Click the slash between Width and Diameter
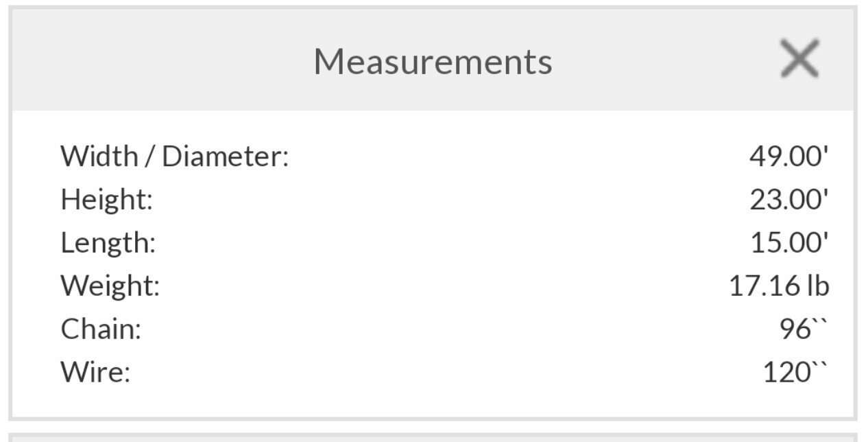The height and width of the screenshot is (442, 868). [149, 156]
